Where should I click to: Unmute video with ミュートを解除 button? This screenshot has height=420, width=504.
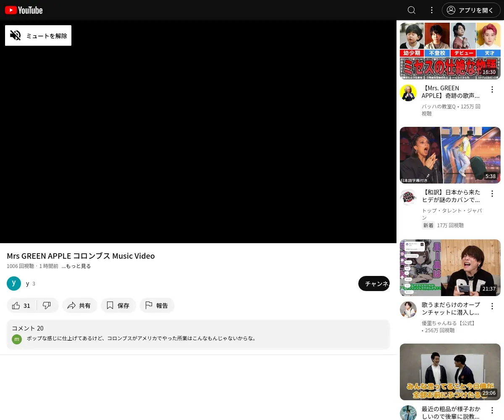[38, 35]
